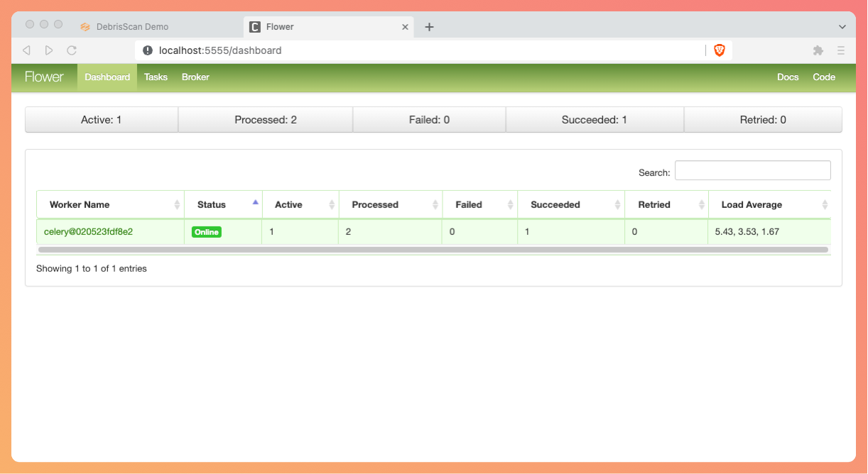Open a new tab with plus
Viewport: 868px width, 474px height.
(429, 27)
